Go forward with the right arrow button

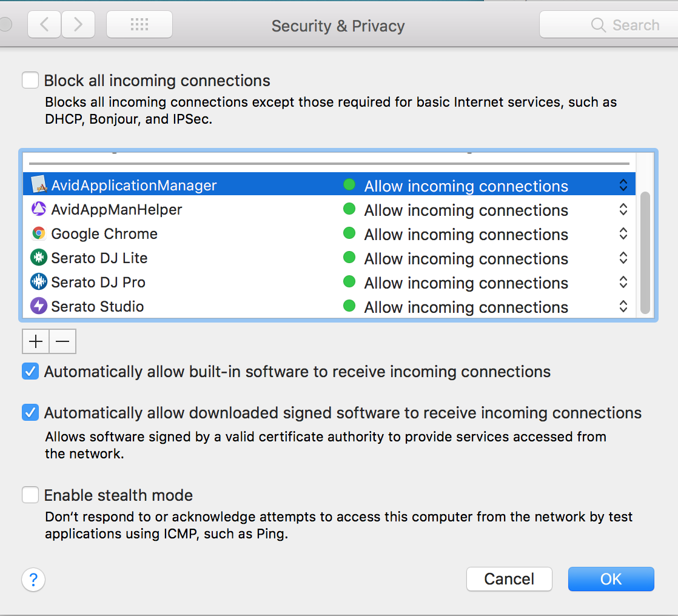pos(78,25)
